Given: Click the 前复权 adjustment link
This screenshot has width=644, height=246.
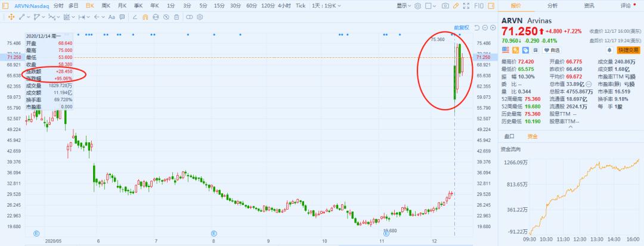Looking at the screenshot, I should [462, 28].
